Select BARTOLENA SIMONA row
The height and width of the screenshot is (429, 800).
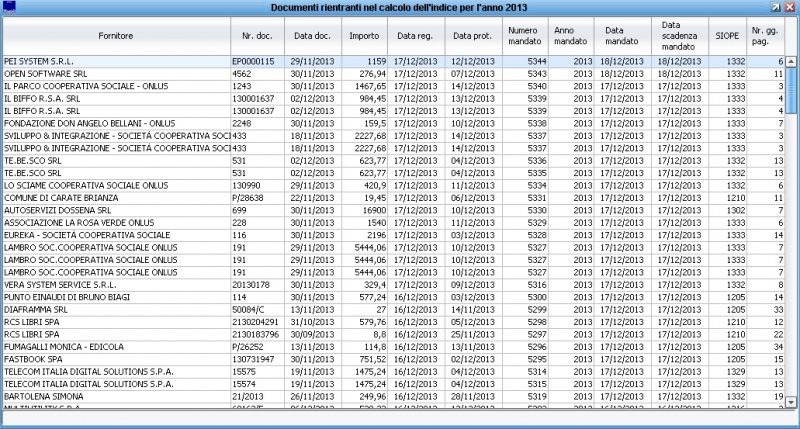[393, 396]
